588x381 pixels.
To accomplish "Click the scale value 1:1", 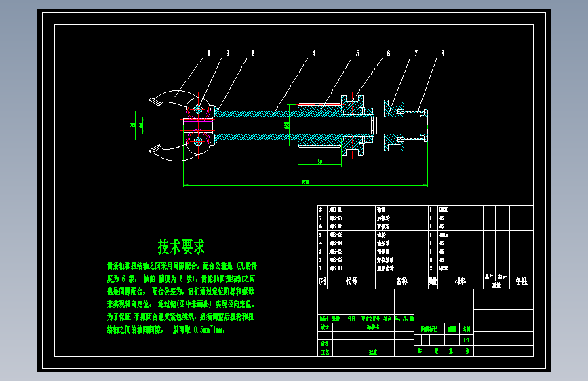I will tap(466, 340).
